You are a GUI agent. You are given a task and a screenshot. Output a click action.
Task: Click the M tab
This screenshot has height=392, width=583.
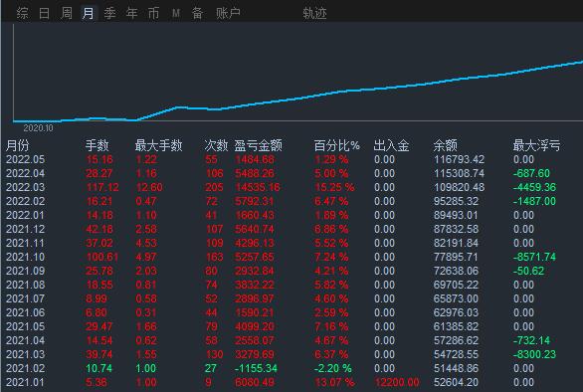(x=176, y=13)
